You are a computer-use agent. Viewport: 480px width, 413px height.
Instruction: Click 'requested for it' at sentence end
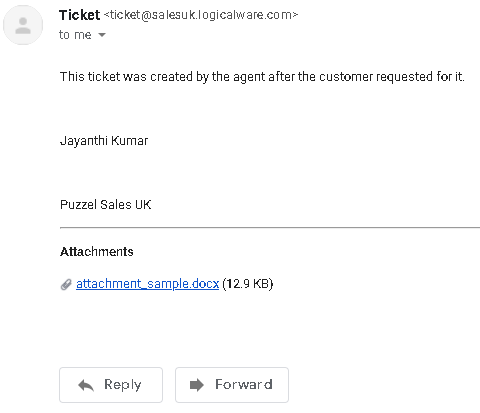(x=420, y=77)
